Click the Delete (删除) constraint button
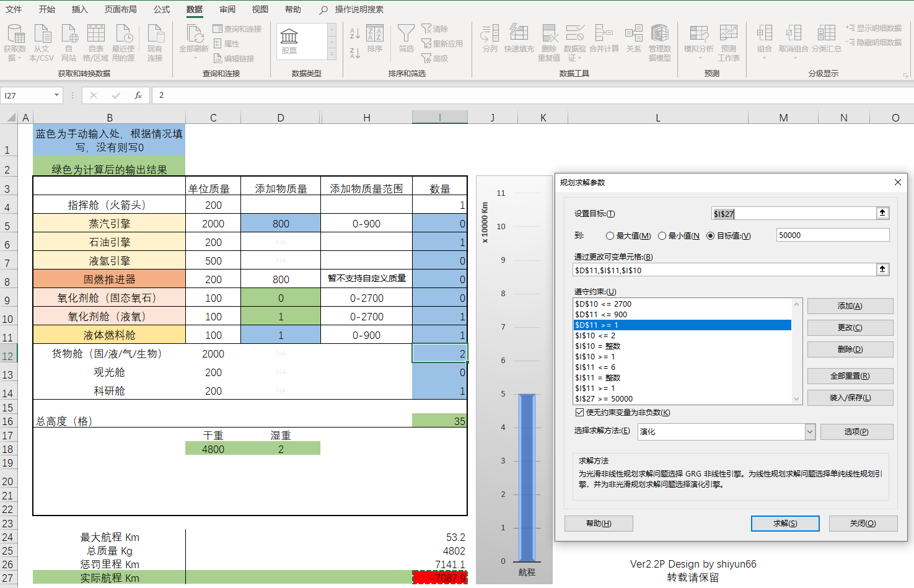 tap(850, 349)
